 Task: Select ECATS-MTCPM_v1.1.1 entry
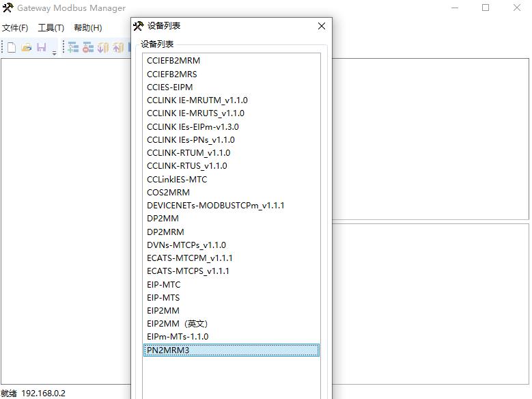coord(232,258)
